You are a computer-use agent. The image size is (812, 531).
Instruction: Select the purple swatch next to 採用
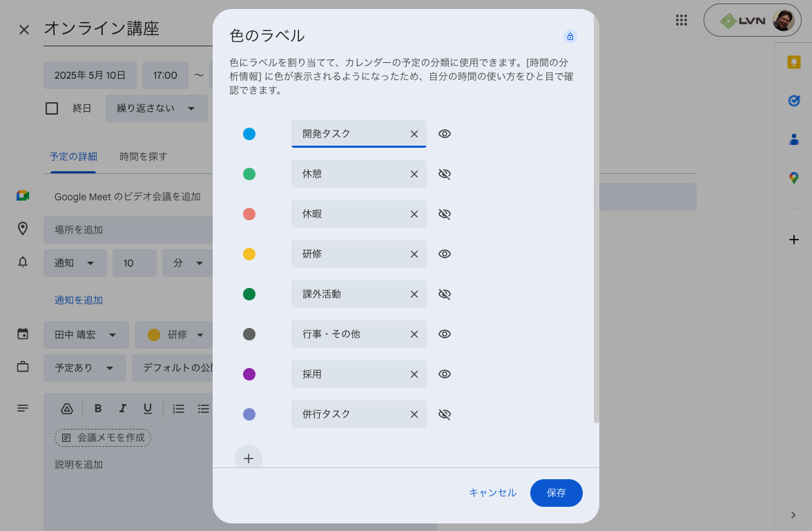[249, 374]
